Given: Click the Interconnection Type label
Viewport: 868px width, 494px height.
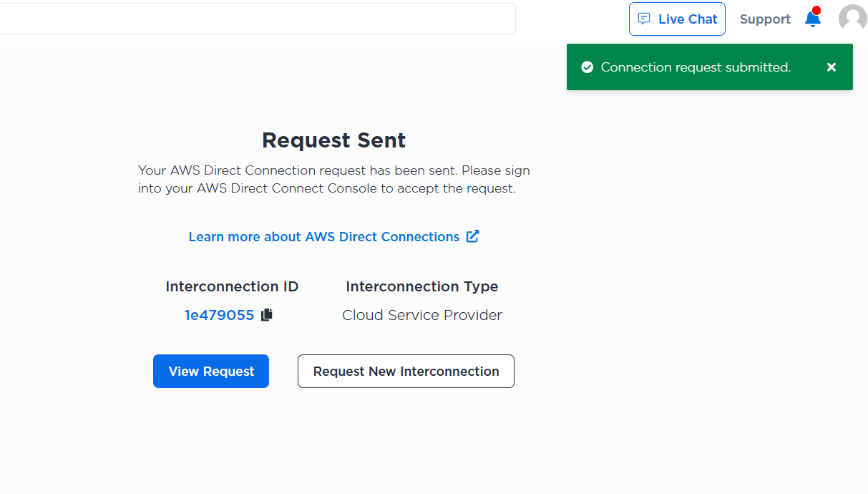Looking at the screenshot, I should (x=421, y=286).
